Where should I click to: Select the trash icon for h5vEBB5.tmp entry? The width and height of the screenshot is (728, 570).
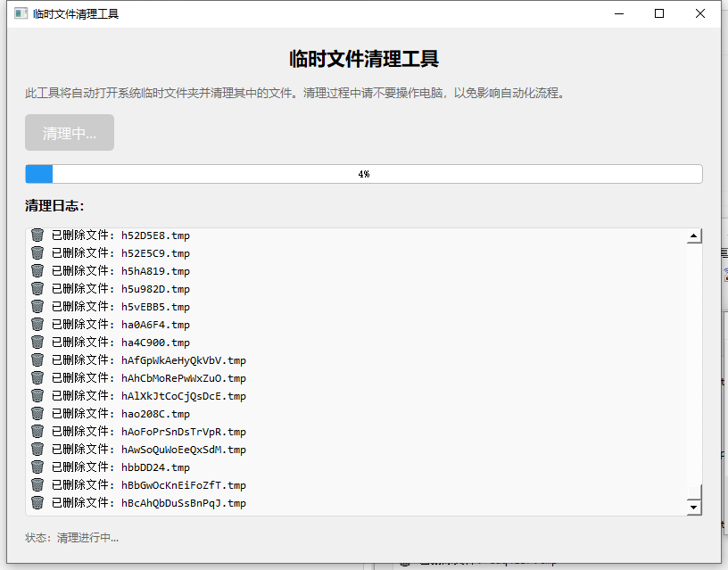pos(37,306)
